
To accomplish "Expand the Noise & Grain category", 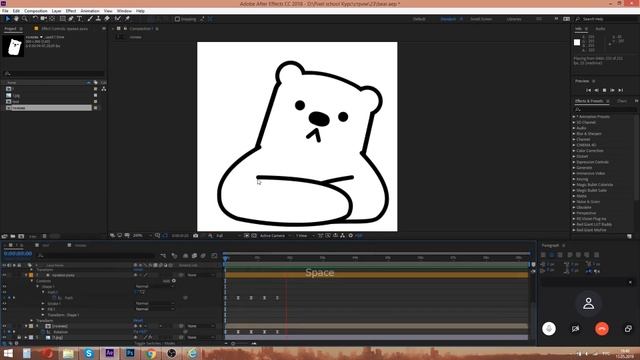I will [574, 202].
